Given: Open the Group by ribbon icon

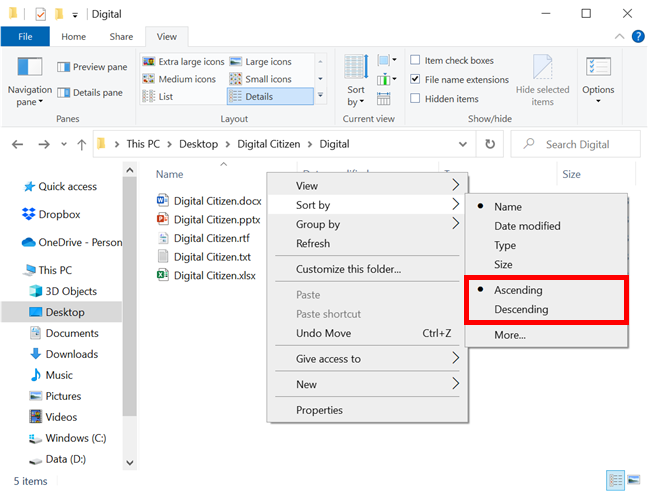Looking at the screenshot, I should [387, 60].
